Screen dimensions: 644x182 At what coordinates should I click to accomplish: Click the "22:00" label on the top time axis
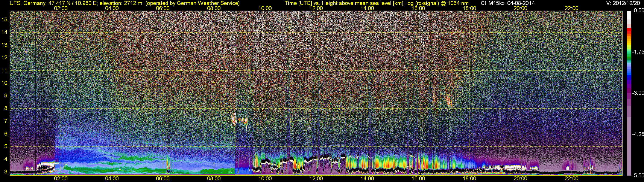571,8
